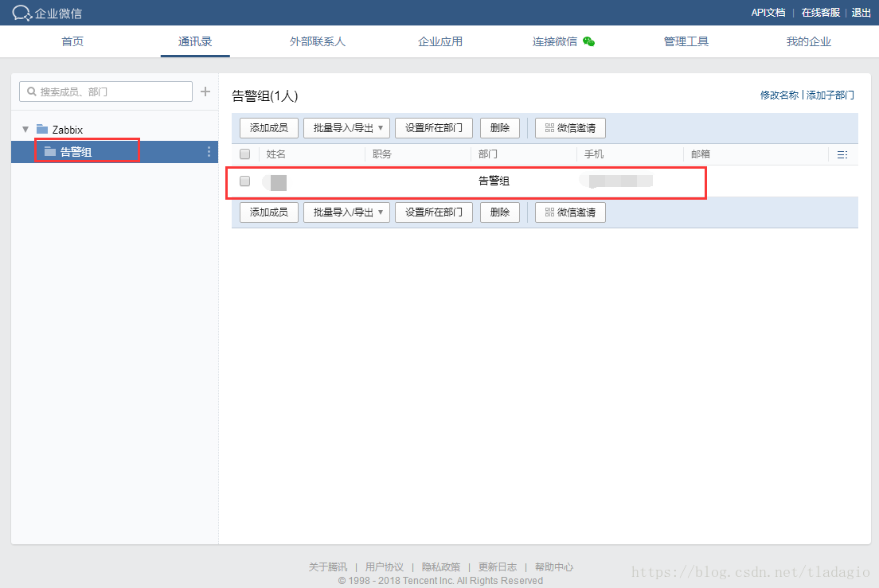Viewport: 879px width, 588px height.
Task: Click the 企业微信 logo icon
Action: tap(21, 13)
